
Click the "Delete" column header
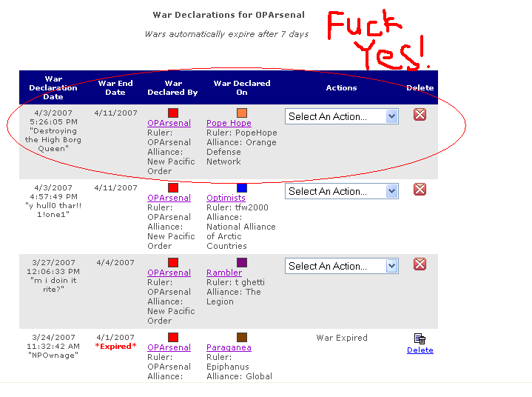click(x=420, y=87)
